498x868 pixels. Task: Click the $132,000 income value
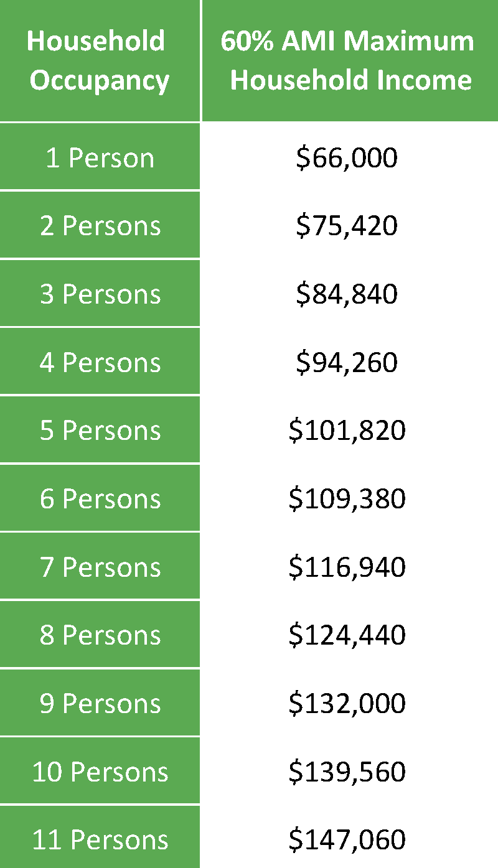[347, 704]
